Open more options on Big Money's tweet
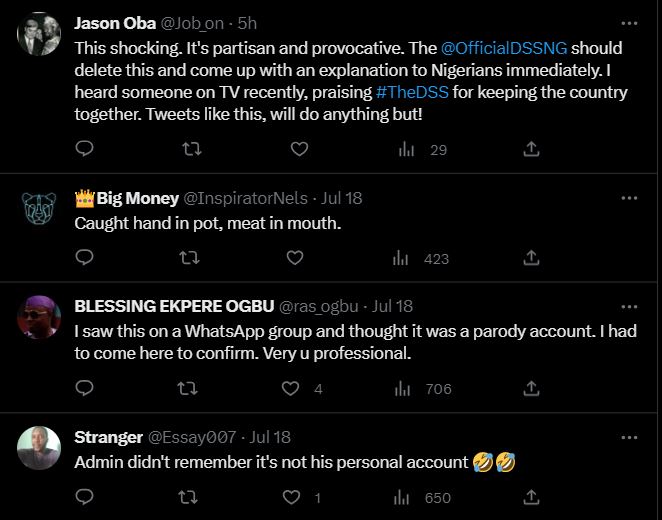 628,198
